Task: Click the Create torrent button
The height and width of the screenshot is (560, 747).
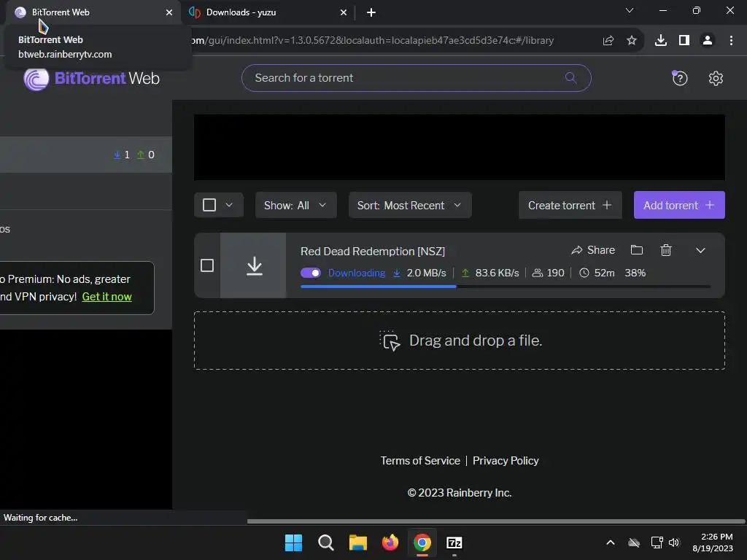Action: [570, 205]
